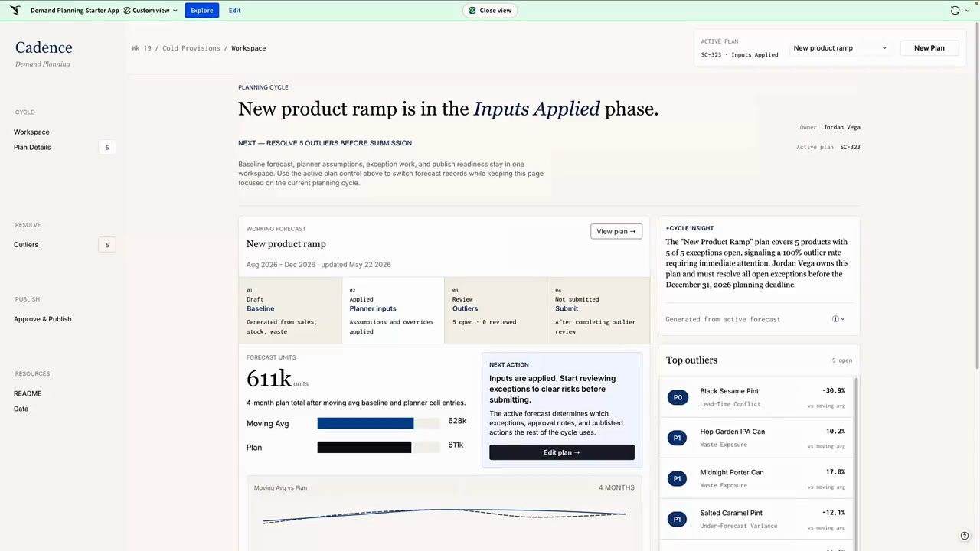
Task: Go to Outliers in the sidebar
Action: coord(26,245)
